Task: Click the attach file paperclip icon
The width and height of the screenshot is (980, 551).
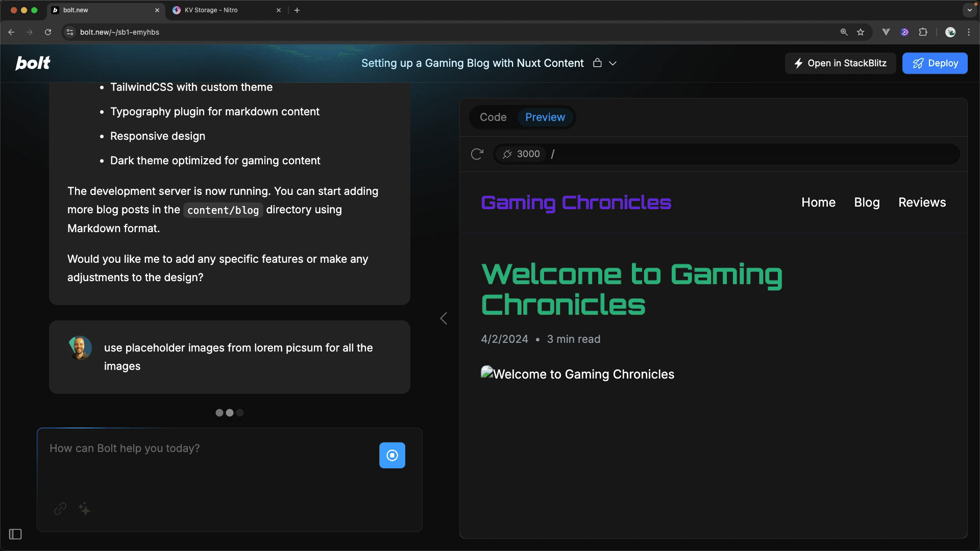Action: tap(60, 509)
